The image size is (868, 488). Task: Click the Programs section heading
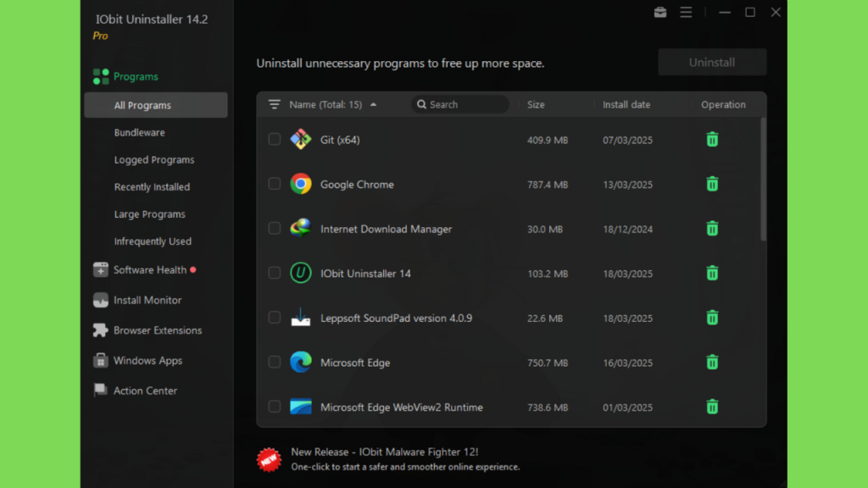click(136, 76)
